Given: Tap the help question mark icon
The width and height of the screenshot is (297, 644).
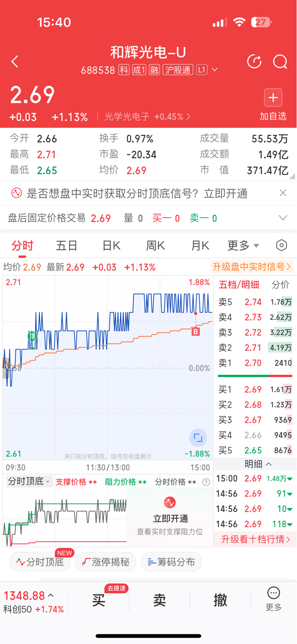Looking at the screenshot, I should point(206,482).
